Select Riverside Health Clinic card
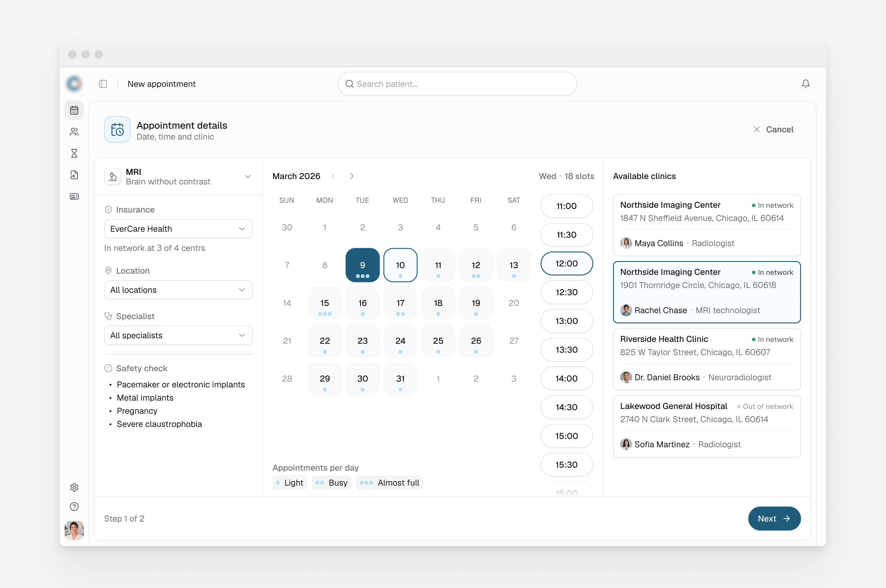This screenshot has width=886, height=588. click(x=706, y=359)
